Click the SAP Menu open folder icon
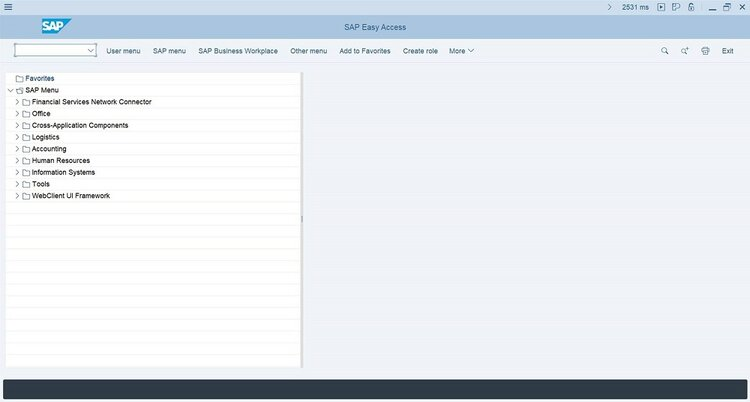 (x=20, y=90)
